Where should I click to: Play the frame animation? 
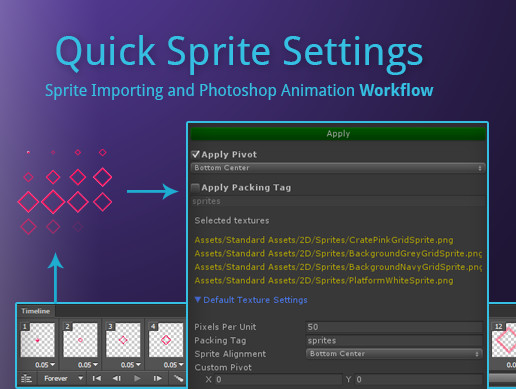point(137,378)
